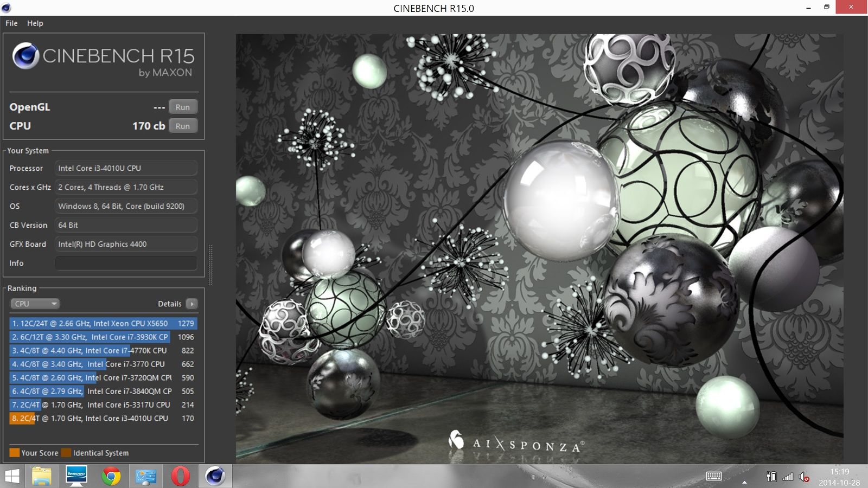Image resolution: width=868 pixels, height=488 pixels.
Task: Open the File menu
Action: click(11, 23)
